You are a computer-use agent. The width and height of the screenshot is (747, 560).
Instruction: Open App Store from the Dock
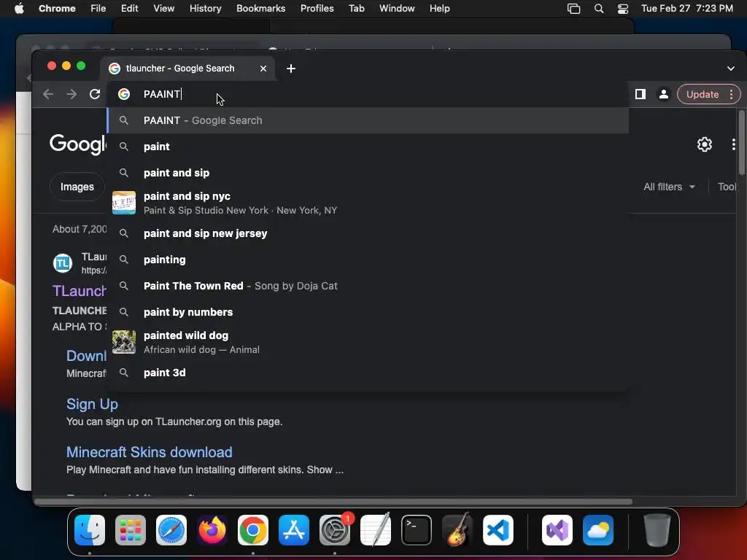294,530
